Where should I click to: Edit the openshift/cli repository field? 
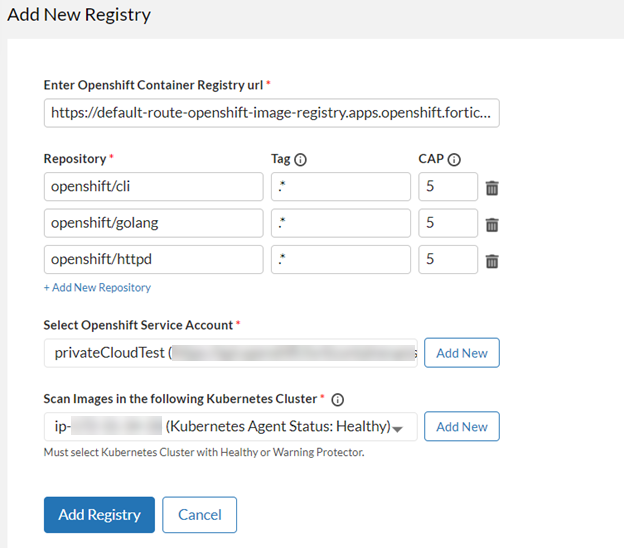coord(153,187)
